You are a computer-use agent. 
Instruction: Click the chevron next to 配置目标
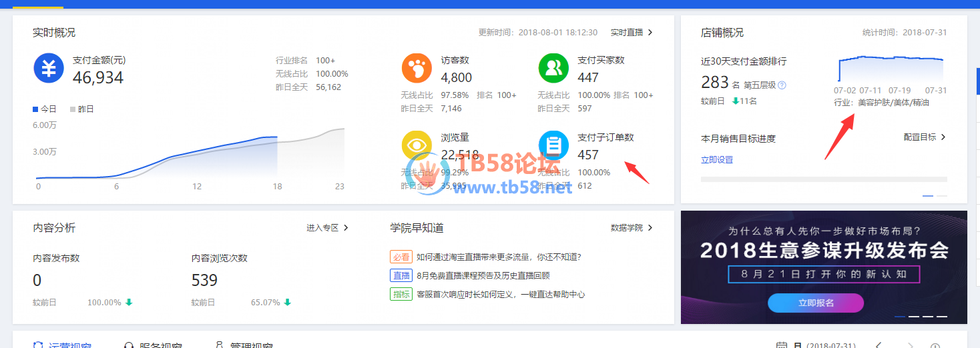pos(943,137)
